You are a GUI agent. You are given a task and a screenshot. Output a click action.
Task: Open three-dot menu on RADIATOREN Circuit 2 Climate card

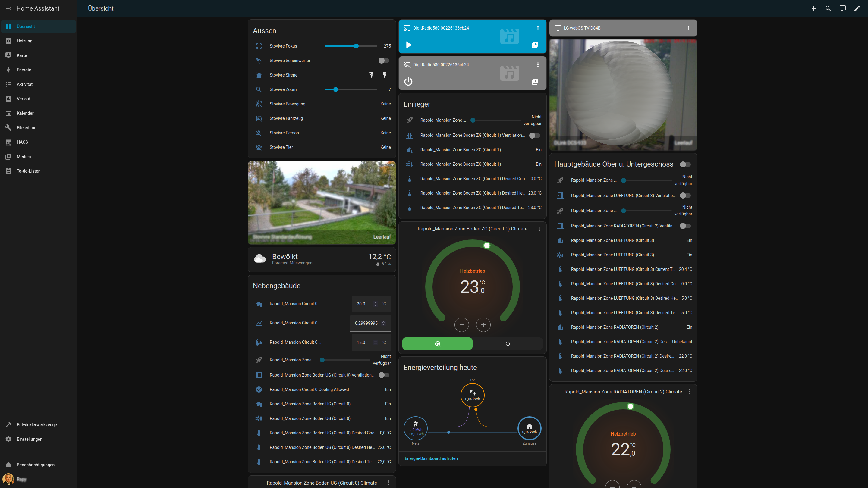pyautogui.click(x=690, y=392)
